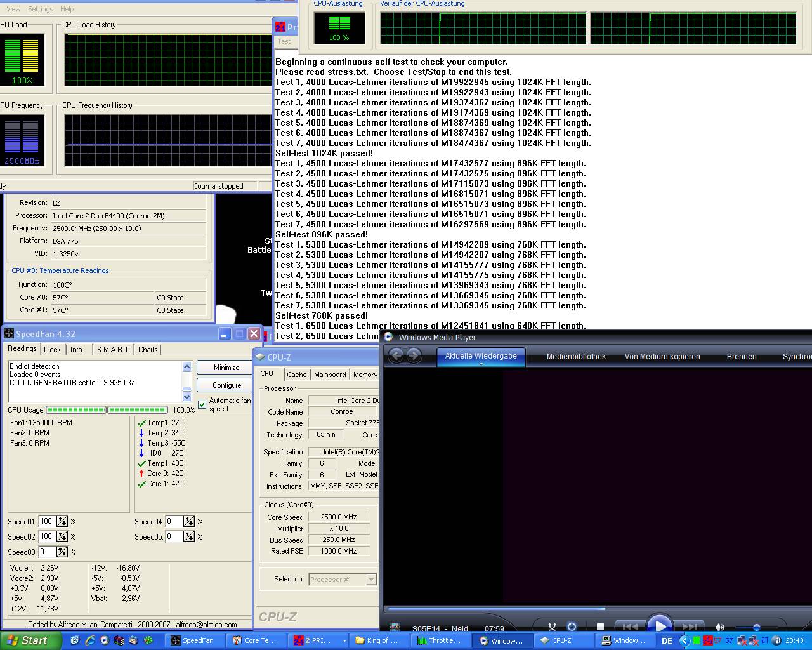Toggle shuffle in Windows Media Player

(x=552, y=627)
